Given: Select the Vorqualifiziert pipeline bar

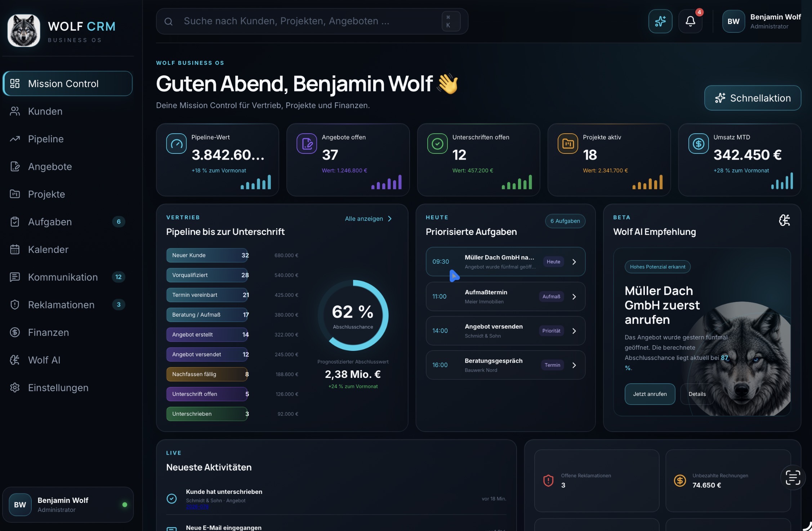Looking at the screenshot, I should click(x=207, y=275).
